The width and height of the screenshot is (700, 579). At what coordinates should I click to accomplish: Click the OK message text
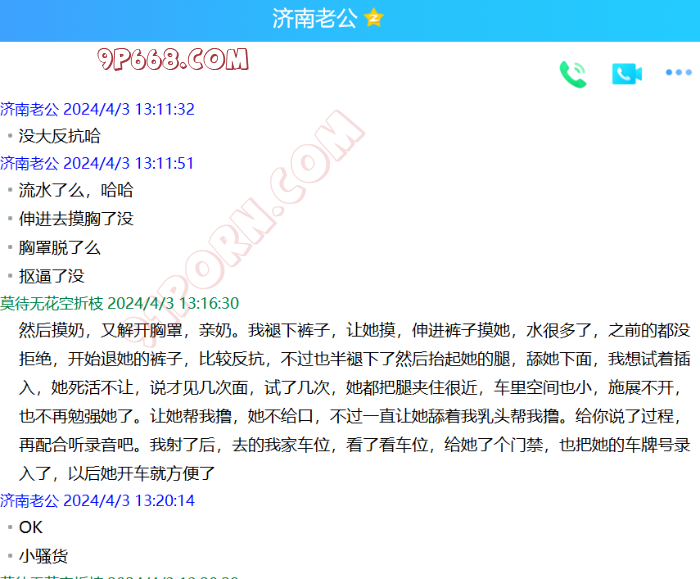point(31,527)
